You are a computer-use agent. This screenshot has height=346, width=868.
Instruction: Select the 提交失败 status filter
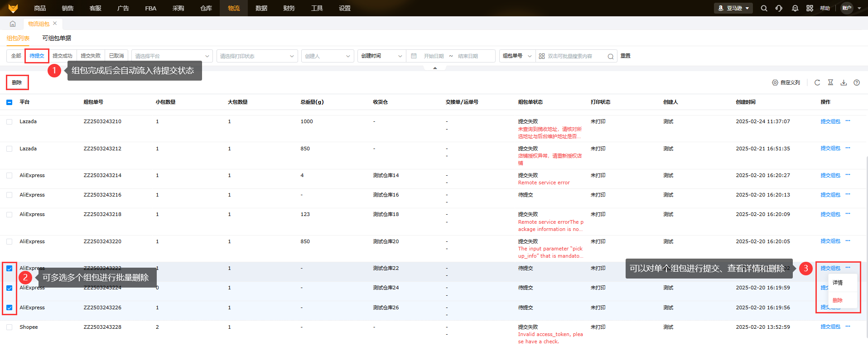click(91, 56)
